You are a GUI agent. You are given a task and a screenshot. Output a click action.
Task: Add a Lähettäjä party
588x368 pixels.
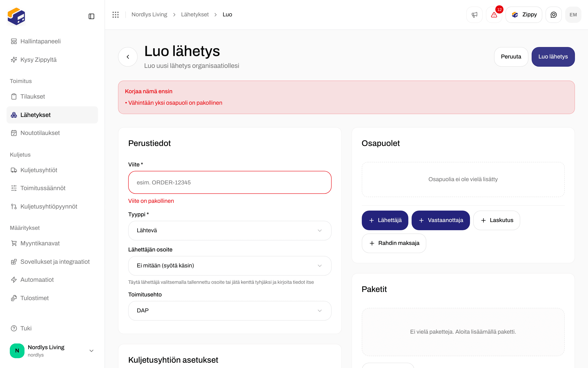click(x=385, y=220)
